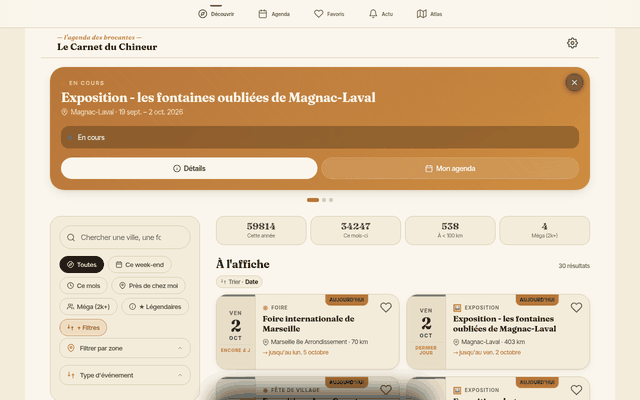
Task: Click the Détails button in banner
Action: (x=189, y=168)
